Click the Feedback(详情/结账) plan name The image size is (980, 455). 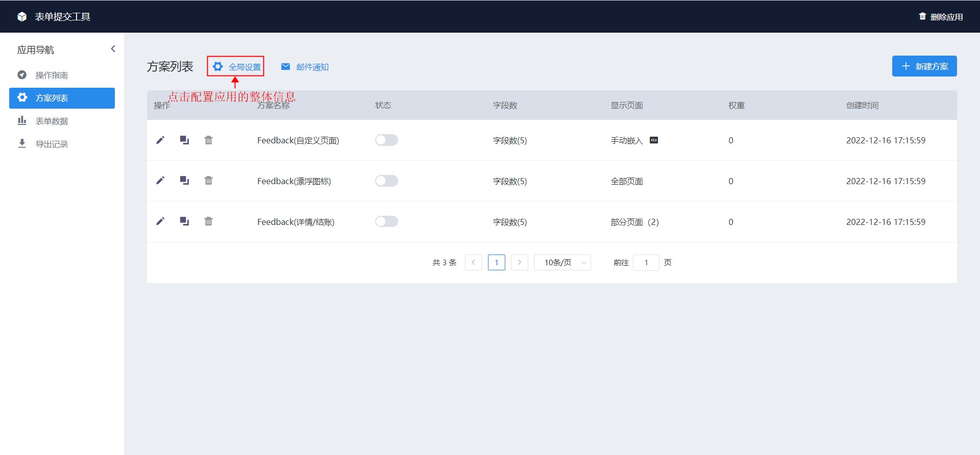tap(296, 222)
